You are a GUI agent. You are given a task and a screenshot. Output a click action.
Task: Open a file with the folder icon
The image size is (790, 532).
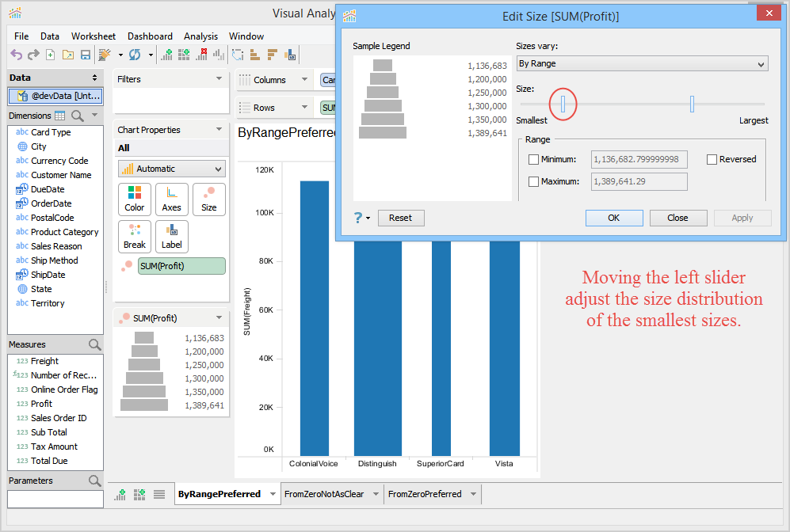[x=68, y=55]
